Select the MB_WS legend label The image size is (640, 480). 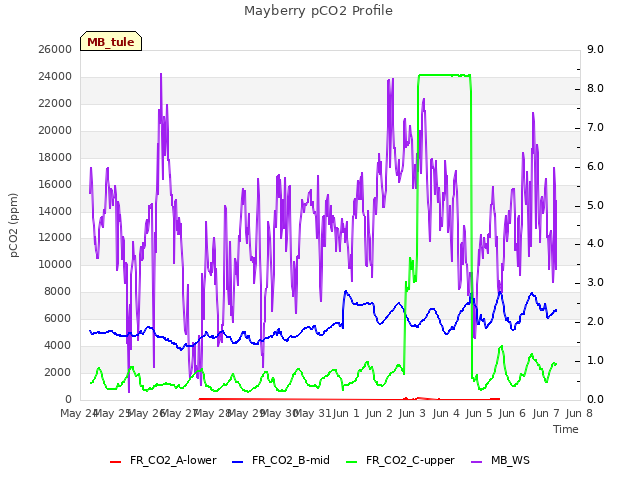510,460
